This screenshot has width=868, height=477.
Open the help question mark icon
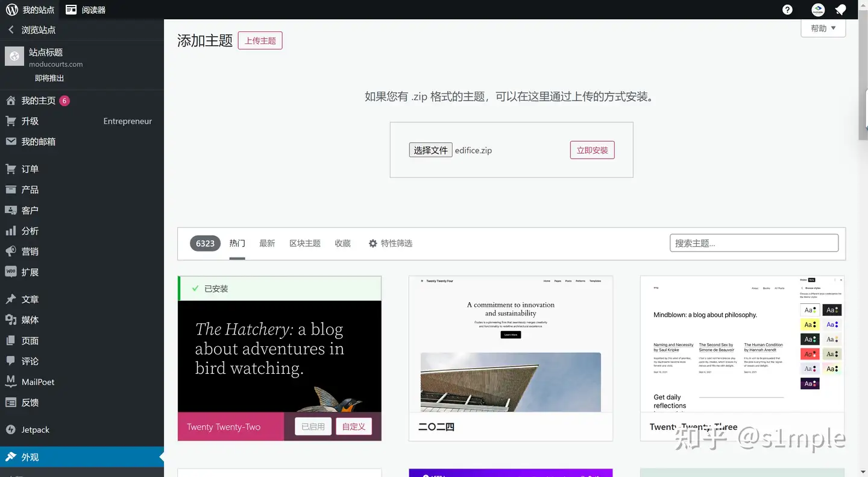(x=787, y=10)
